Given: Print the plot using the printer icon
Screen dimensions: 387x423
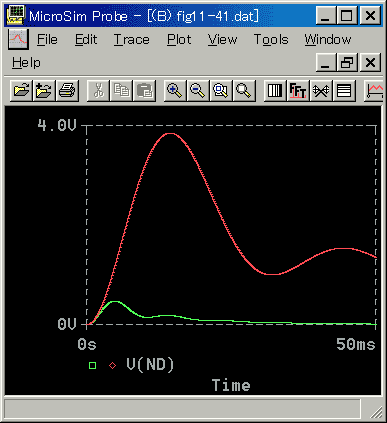Looking at the screenshot, I should 67,90.
